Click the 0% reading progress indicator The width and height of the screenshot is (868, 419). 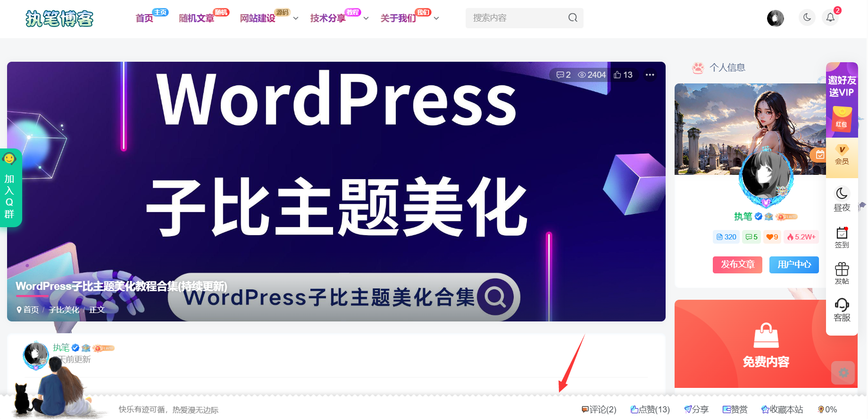click(x=827, y=410)
